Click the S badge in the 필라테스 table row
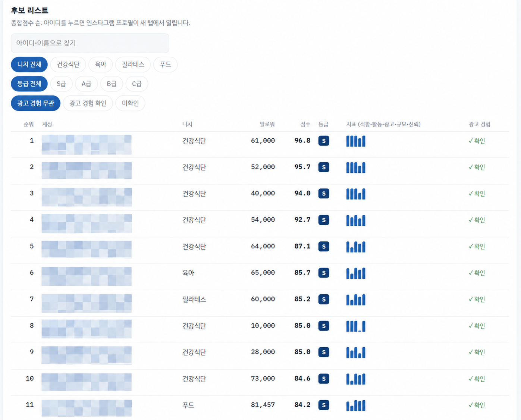 [324, 300]
